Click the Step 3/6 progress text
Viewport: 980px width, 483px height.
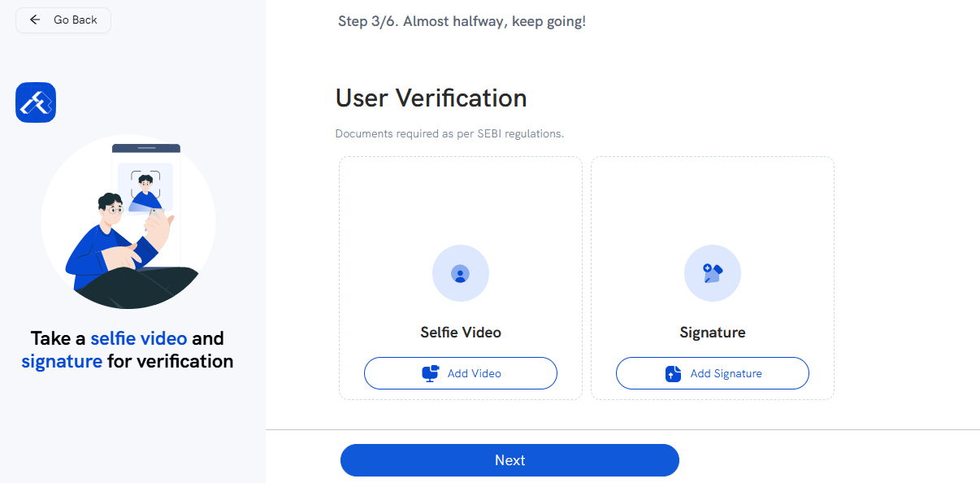click(x=462, y=21)
